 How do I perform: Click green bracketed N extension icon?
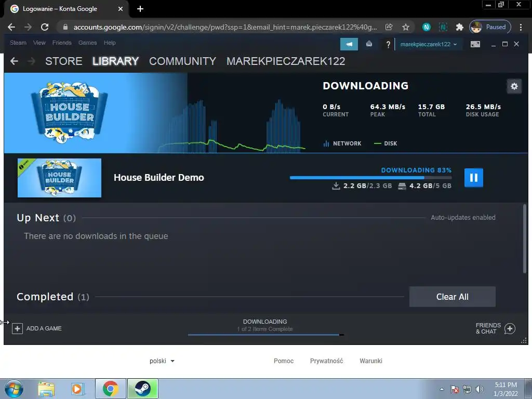point(443,27)
